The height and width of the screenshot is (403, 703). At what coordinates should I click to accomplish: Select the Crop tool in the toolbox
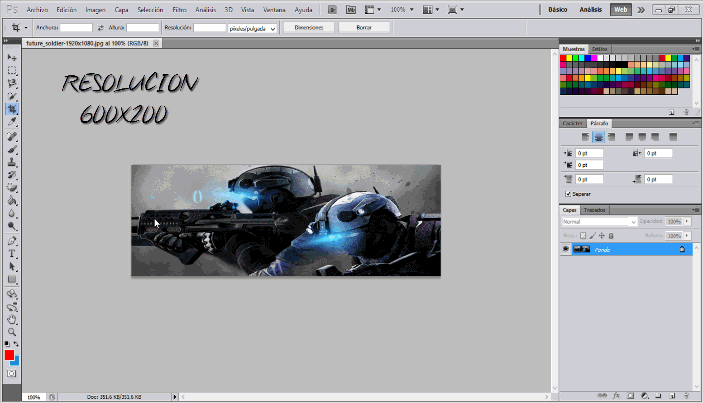coord(12,109)
